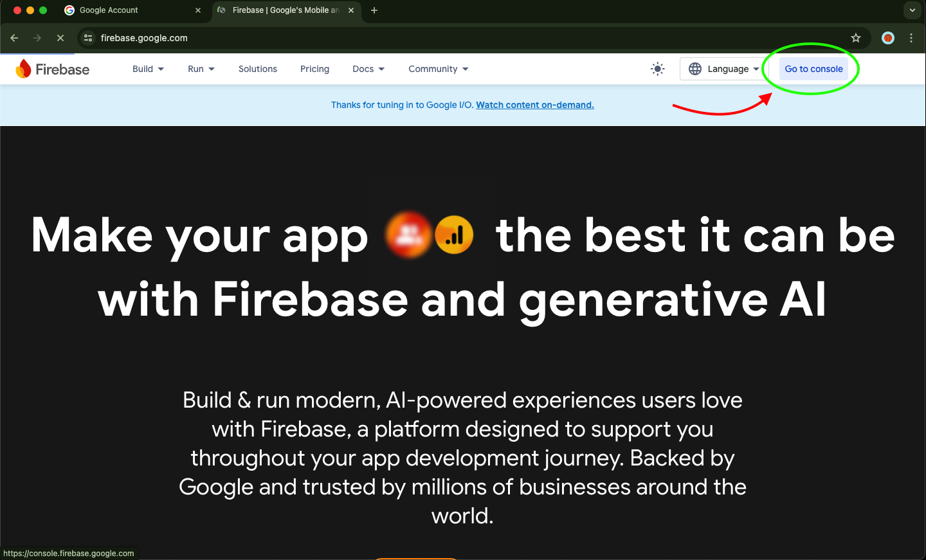Follow the Watch content on-demand link

pyautogui.click(x=534, y=105)
